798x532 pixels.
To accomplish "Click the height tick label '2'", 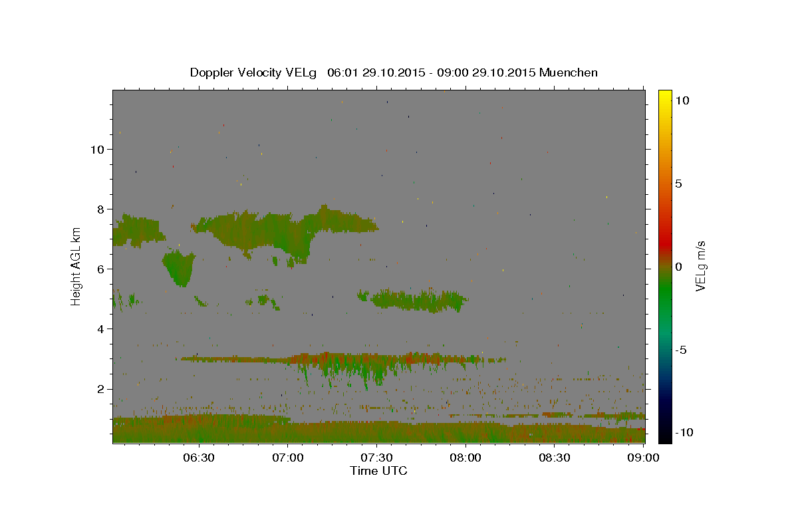I will [x=102, y=389].
